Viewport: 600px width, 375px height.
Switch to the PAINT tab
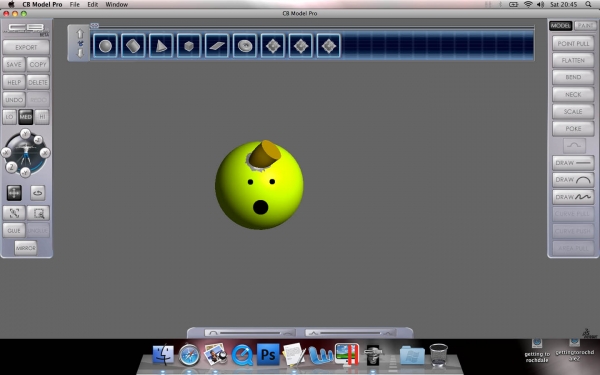[x=585, y=26]
